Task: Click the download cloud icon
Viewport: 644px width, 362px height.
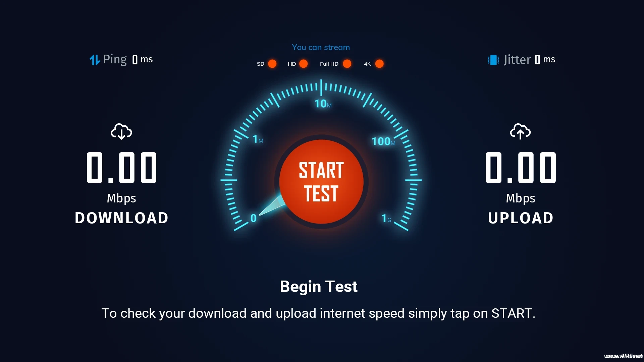Action: (x=121, y=131)
